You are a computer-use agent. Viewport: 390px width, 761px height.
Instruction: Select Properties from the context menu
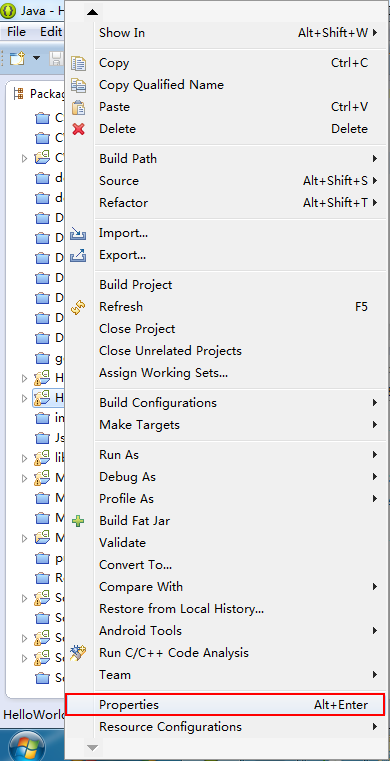(x=225, y=705)
